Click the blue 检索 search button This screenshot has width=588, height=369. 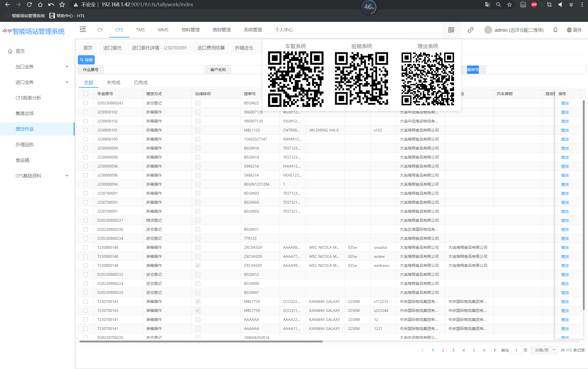coord(86,60)
